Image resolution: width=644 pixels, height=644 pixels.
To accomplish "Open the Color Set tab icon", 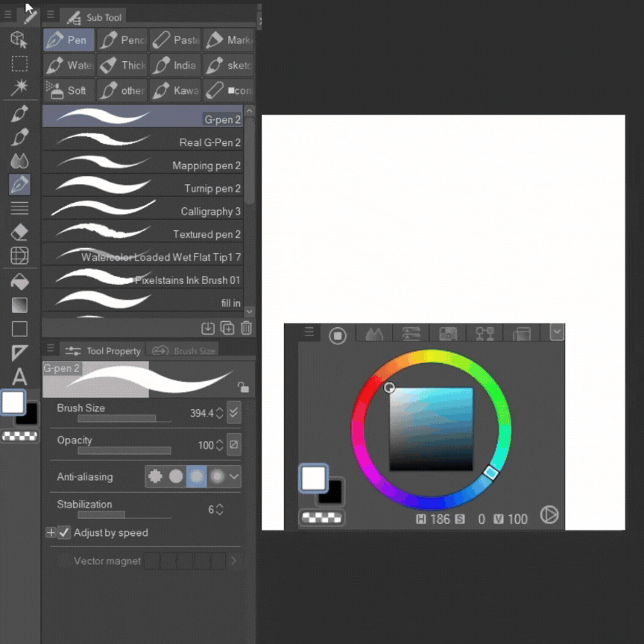I will pos(448,334).
